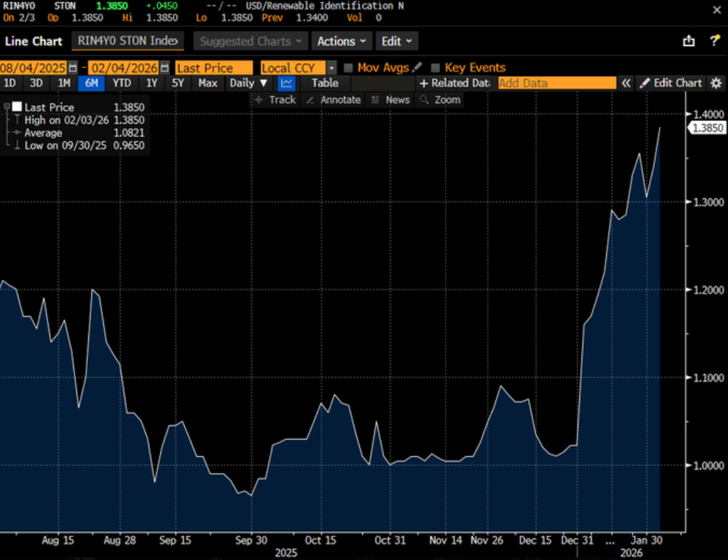The height and width of the screenshot is (560, 728).
Task: Open Suggested Charts dropdown
Action: coord(251,41)
